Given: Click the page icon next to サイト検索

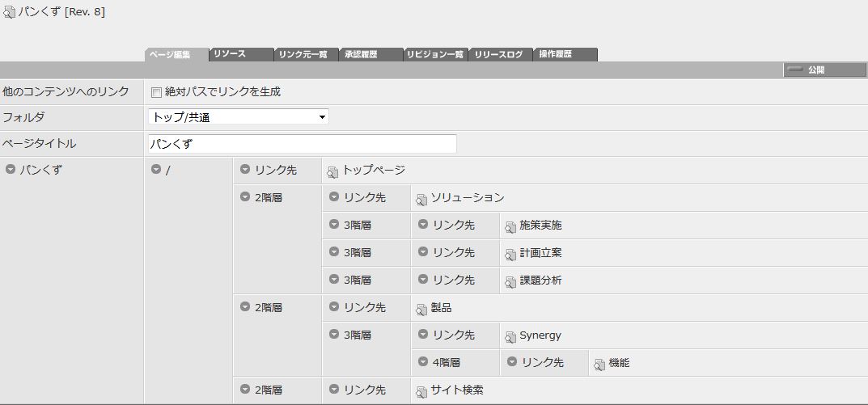Looking at the screenshot, I should point(421,391).
